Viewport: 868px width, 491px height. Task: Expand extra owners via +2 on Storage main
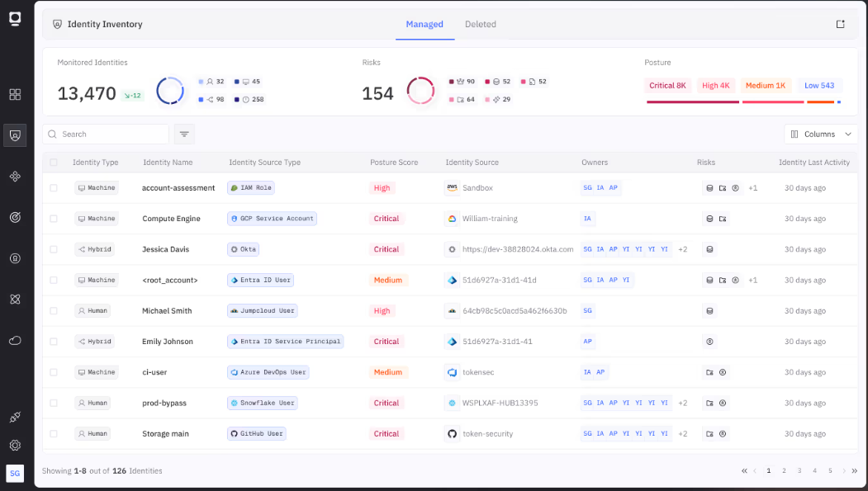682,433
